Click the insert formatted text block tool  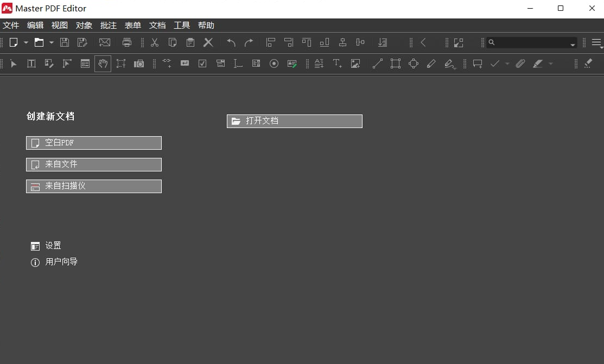319,63
